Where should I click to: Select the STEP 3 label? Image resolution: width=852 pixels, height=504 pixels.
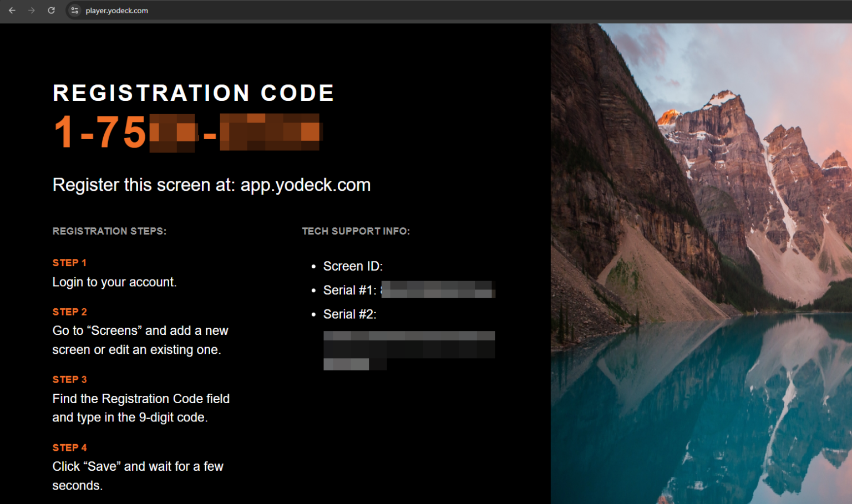[x=69, y=380]
